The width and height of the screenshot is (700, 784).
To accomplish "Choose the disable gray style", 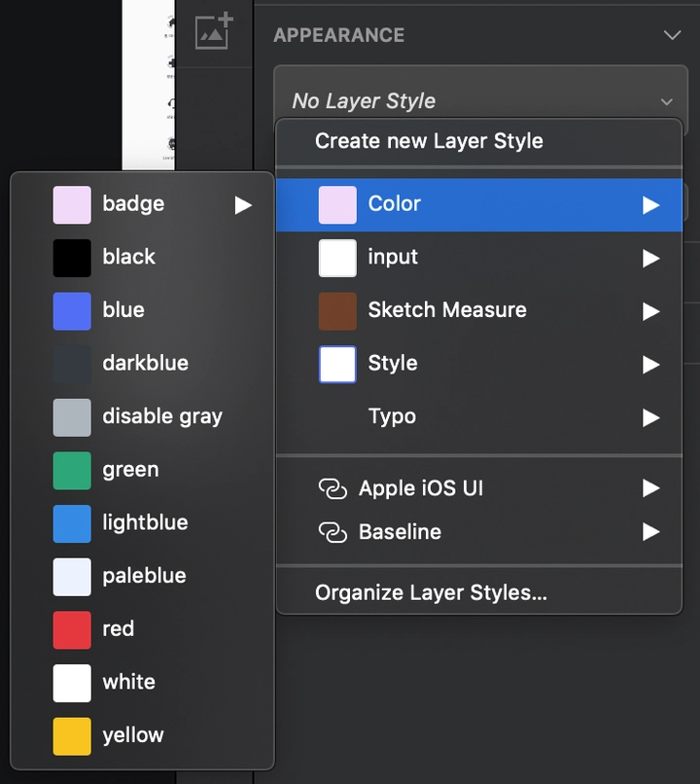I will point(142,417).
